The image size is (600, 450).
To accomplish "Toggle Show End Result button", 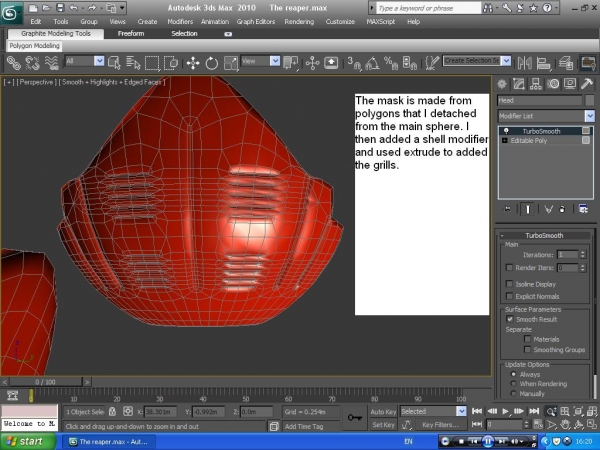I will [528, 209].
